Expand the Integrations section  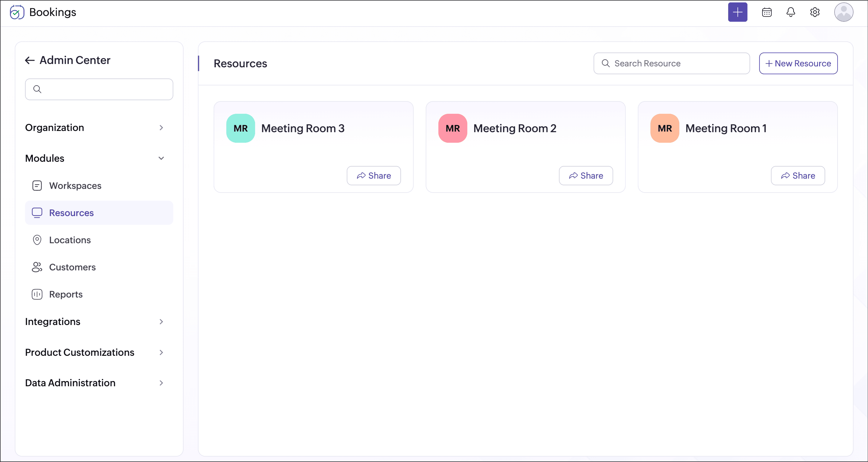99,322
